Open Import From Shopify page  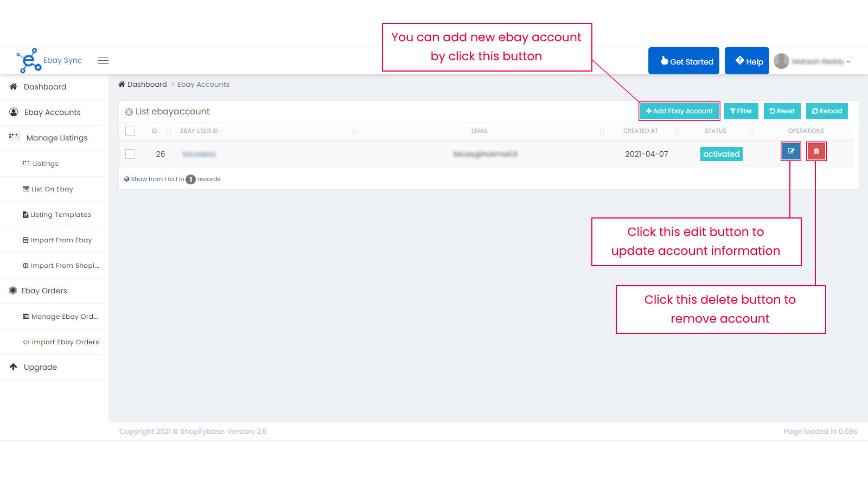(x=53, y=265)
